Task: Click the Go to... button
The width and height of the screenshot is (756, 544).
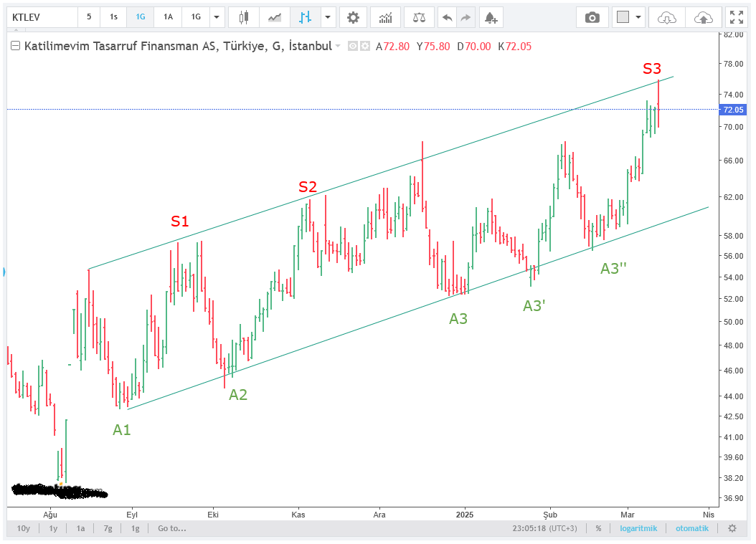Action: [172, 528]
